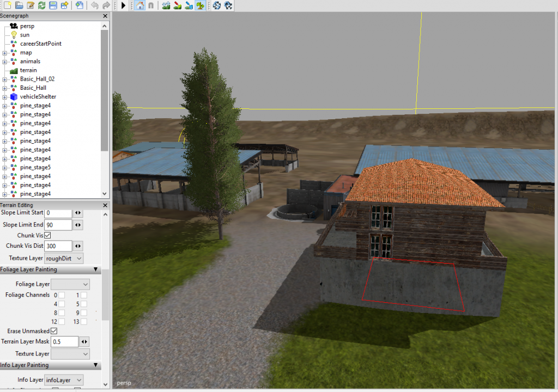Click the green terrain node icon
This screenshot has width=558, height=392.
click(14, 70)
